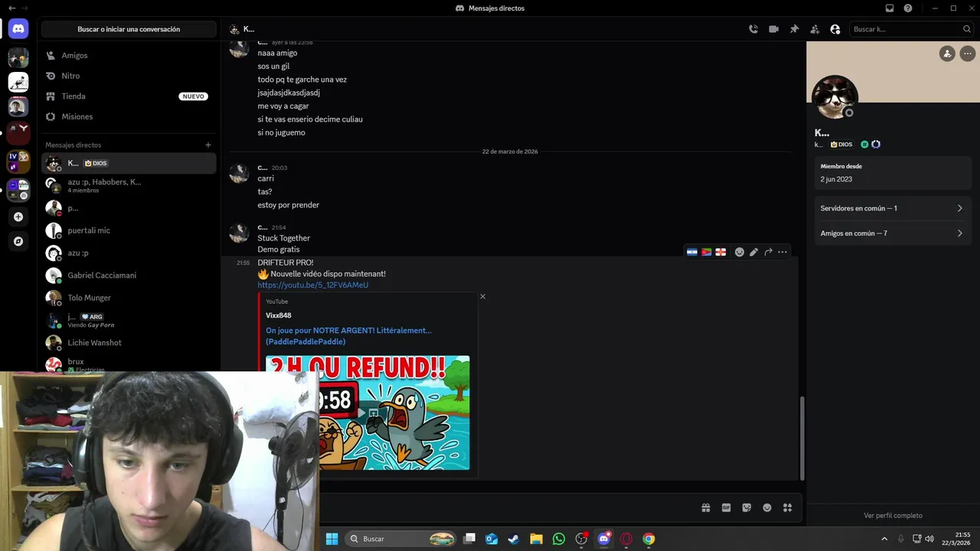Focus the Windows taskbar Buscar box
This screenshot has height=551, width=980.
click(401, 539)
